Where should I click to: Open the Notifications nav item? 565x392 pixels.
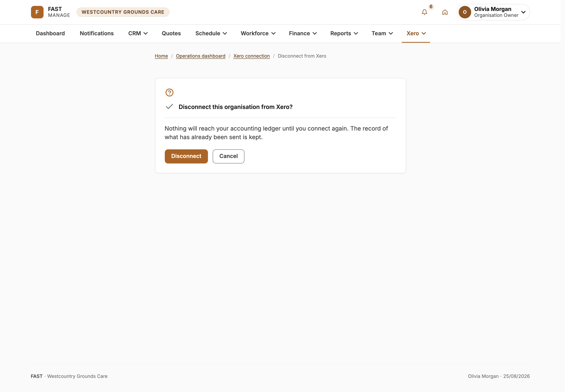tap(97, 33)
